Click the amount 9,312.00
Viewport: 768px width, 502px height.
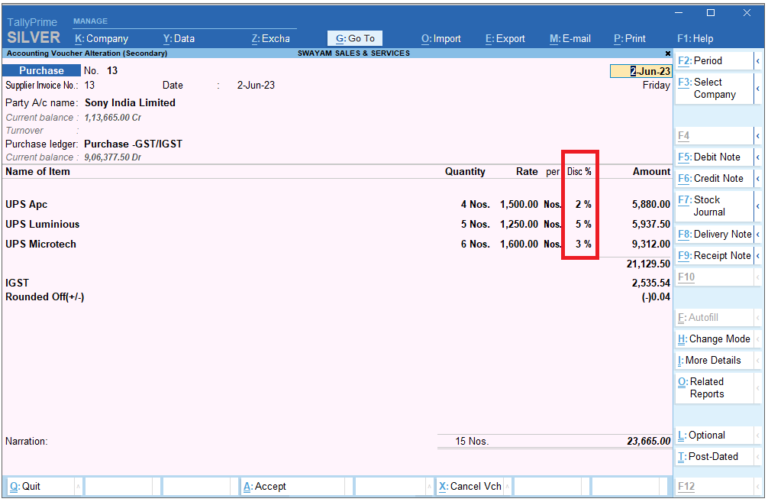(x=651, y=244)
